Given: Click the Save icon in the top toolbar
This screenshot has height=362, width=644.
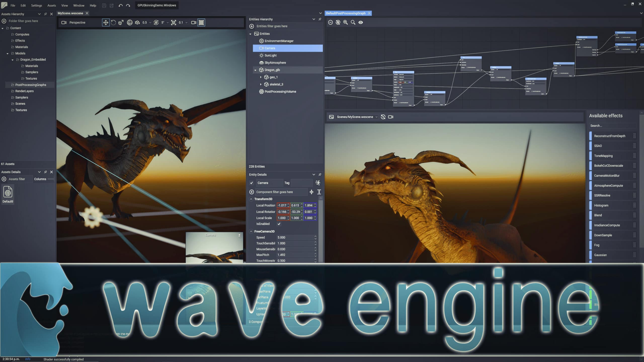Looking at the screenshot, I should (104, 5).
